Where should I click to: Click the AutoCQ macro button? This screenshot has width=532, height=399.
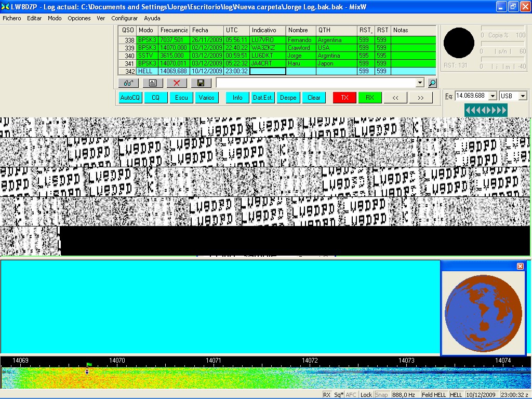click(x=130, y=98)
